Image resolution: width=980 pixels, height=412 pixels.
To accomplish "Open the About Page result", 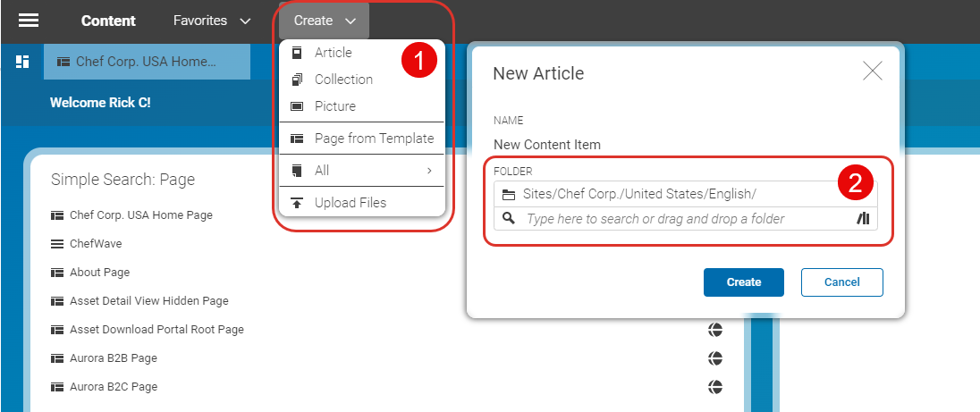I will tap(100, 273).
